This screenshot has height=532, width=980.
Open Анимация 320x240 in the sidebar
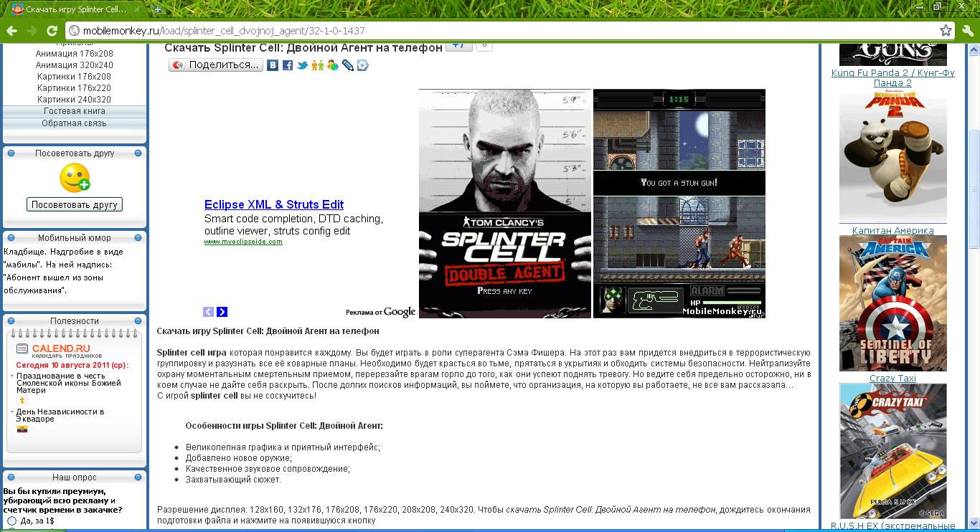pos(75,65)
